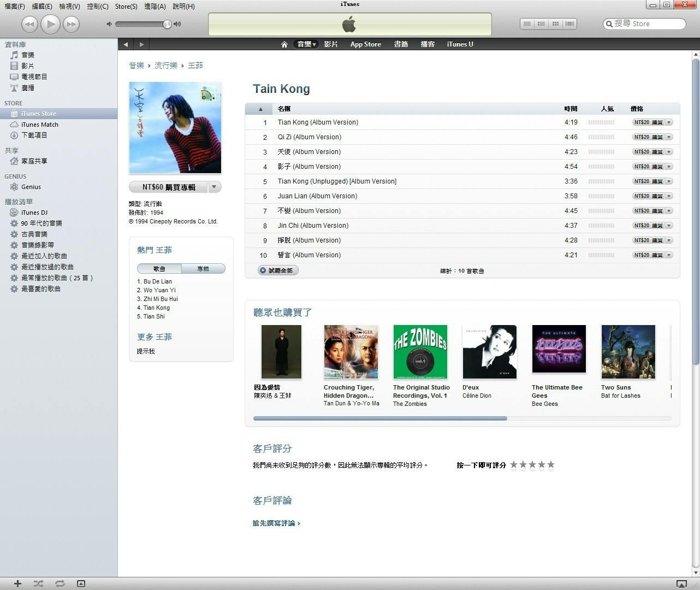This screenshot has width=700, height=590.
Task: Switch to grid view
Action: tap(555, 24)
